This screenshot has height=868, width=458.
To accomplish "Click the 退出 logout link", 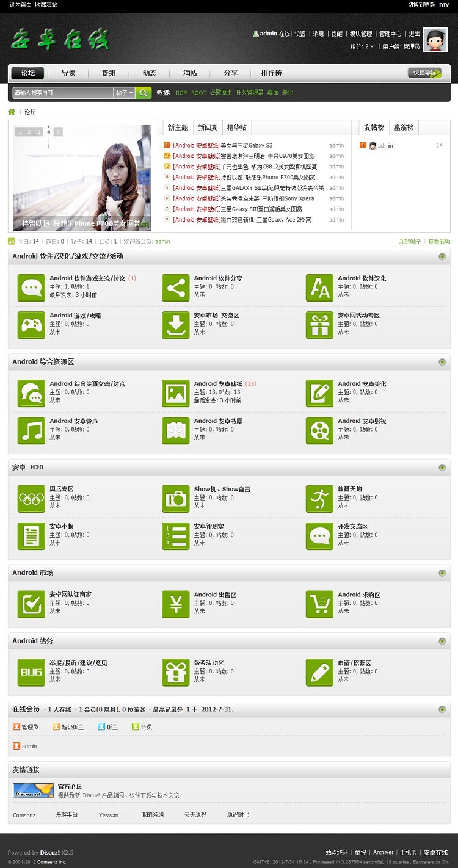I will click(x=414, y=34).
